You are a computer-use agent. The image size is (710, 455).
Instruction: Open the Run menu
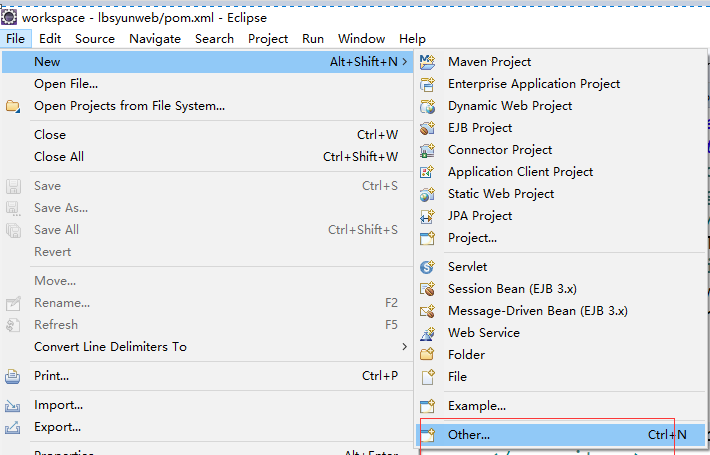(x=313, y=39)
